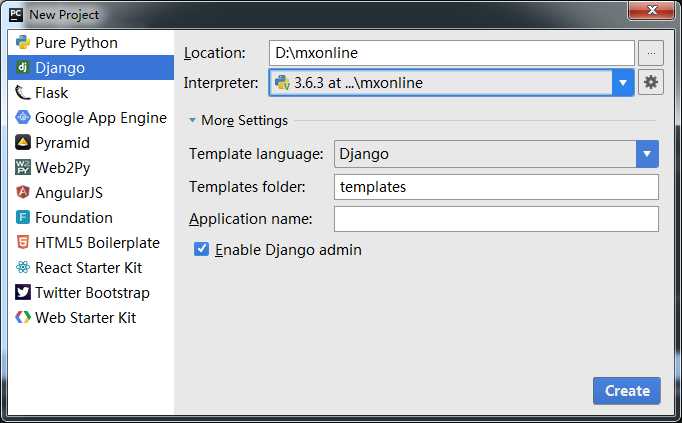Click the Application name field
Viewport: 682px width, 423px height.
point(496,219)
